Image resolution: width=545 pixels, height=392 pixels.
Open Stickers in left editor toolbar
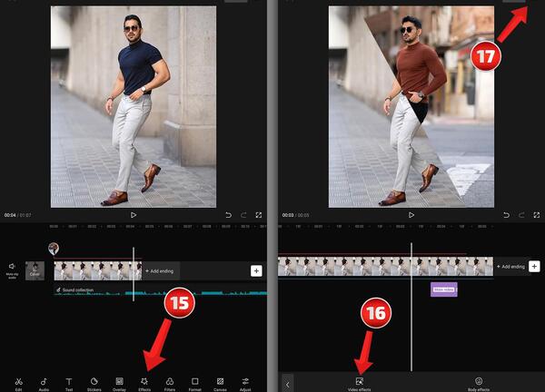(94, 384)
